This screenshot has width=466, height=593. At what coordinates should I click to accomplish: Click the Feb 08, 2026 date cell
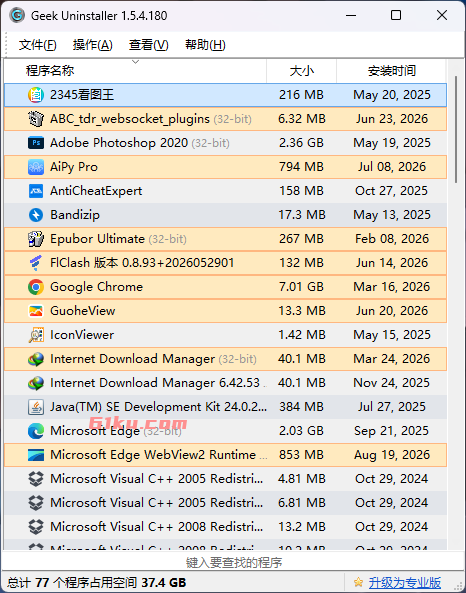tap(392, 239)
